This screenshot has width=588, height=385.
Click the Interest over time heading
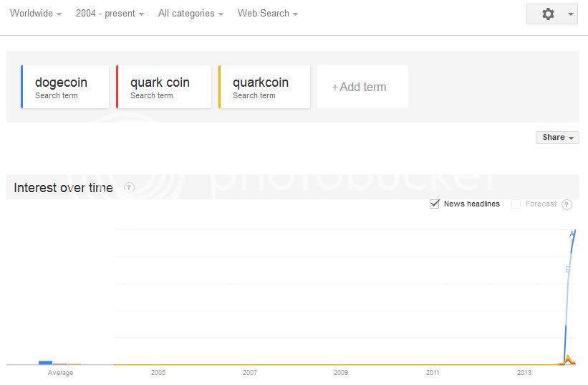tap(63, 188)
